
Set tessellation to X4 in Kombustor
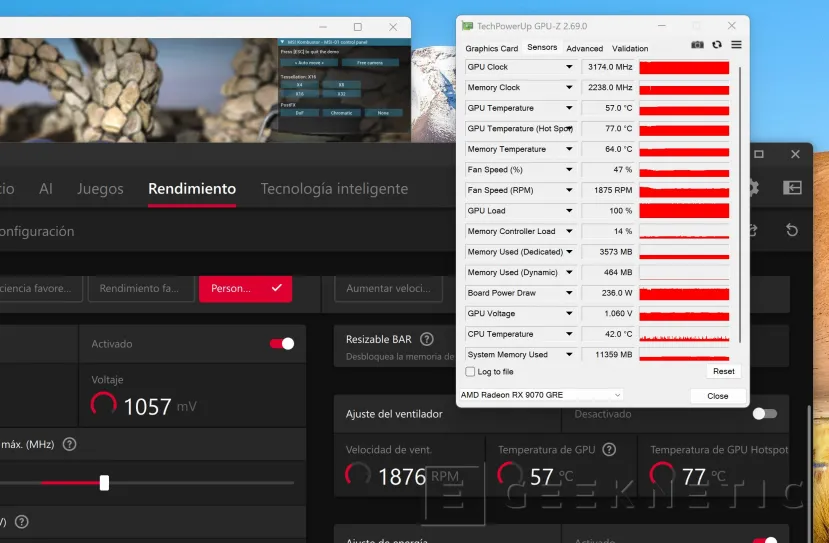tap(299, 85)
